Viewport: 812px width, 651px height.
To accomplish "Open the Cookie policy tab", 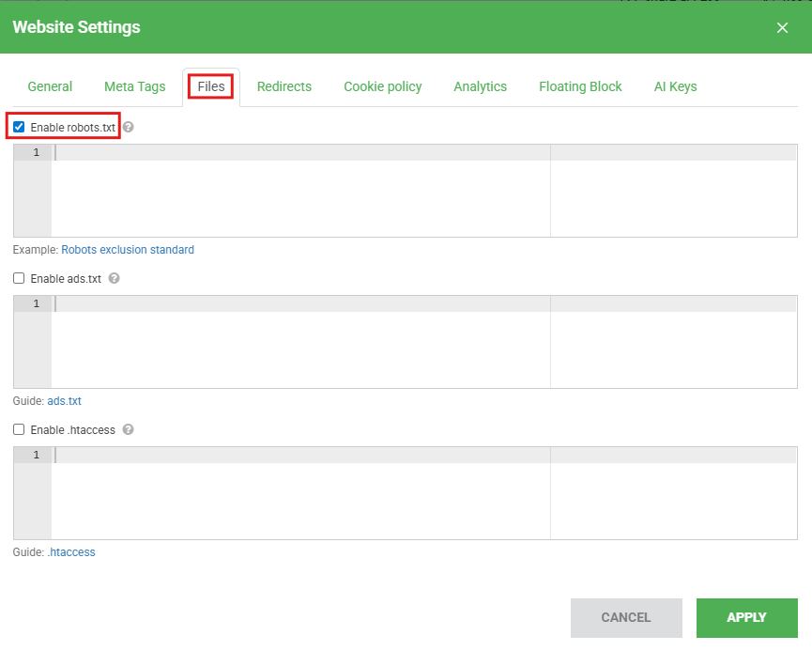I will tap(382, 86).
